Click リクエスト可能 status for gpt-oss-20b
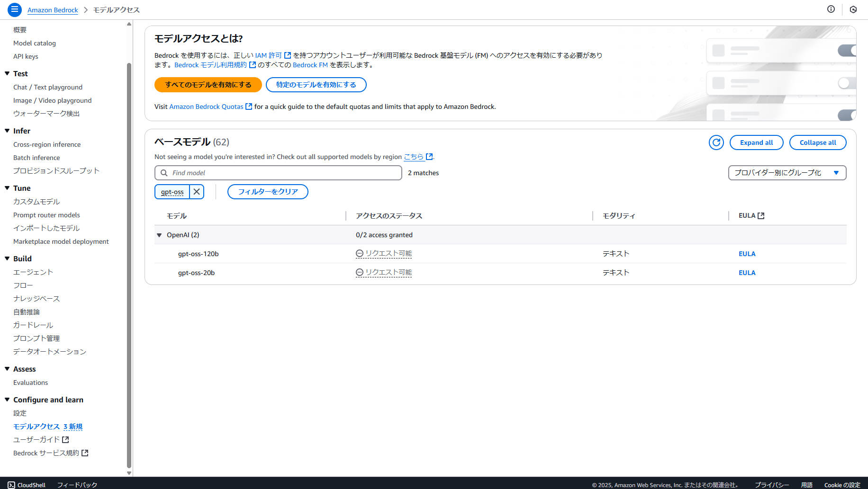 (x=389, y=273)
